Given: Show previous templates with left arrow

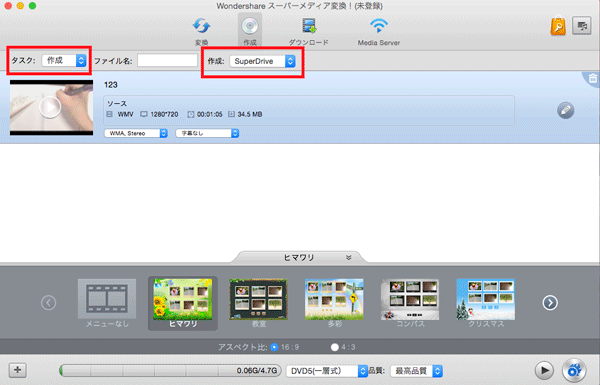Looking at the screenshot, I should (49, 303).
